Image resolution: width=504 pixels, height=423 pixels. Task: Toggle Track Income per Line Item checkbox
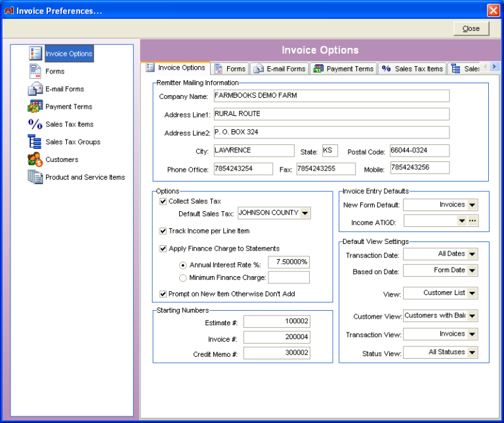click(163, 231)
